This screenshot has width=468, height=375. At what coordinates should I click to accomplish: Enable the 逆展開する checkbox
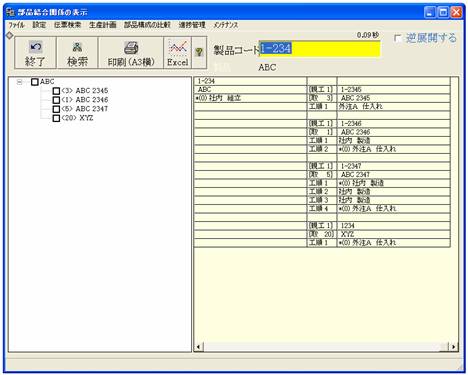tap(397, 38)
